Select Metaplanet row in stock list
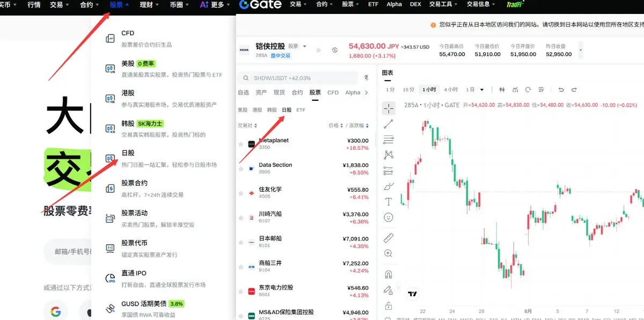This screenshot has height=320, width=644. tap(305, 144)
